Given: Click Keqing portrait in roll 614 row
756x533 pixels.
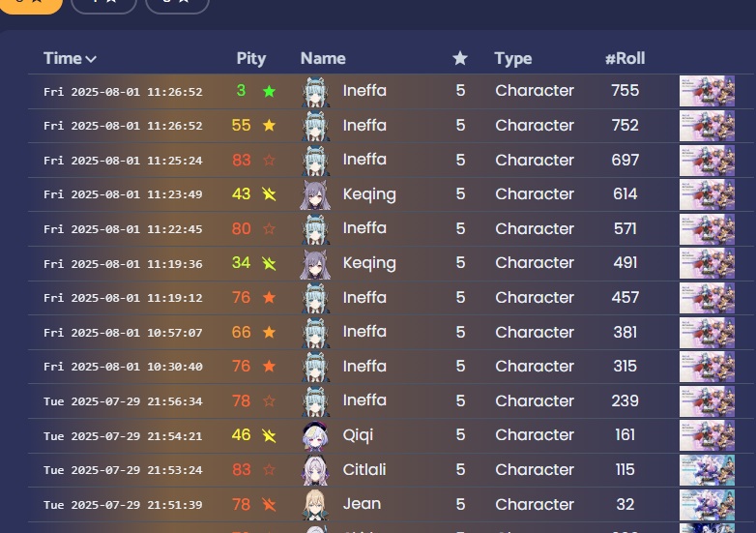Looking at the screenshot, I should point(315,194).
